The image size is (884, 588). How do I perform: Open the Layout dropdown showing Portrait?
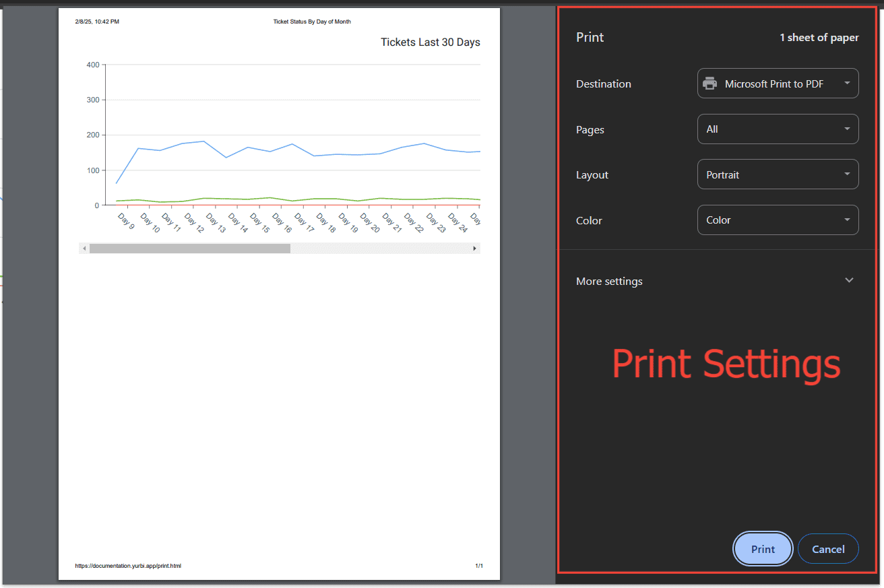[778, 174]
